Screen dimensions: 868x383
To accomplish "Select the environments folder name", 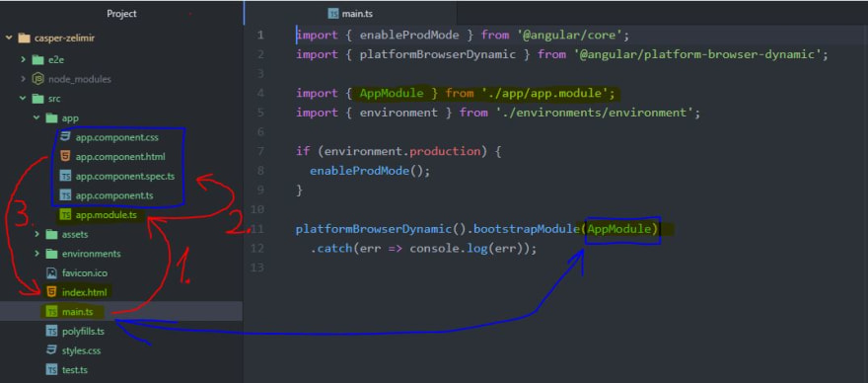I will tap(91, 254).
